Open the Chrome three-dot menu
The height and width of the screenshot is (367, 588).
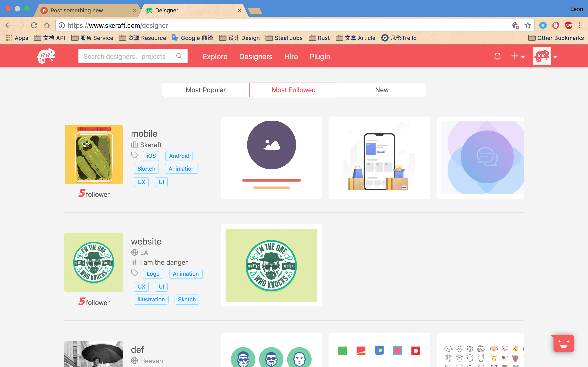[580, 25]
